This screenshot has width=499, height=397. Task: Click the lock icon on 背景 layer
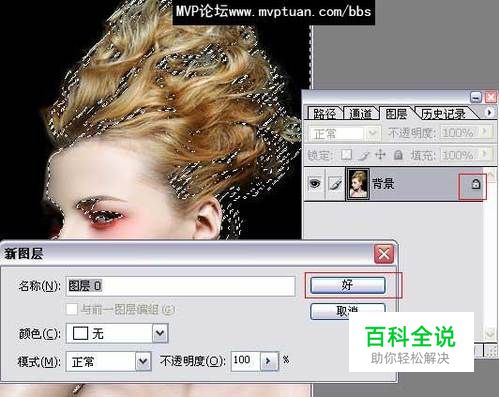pos(476,184)
